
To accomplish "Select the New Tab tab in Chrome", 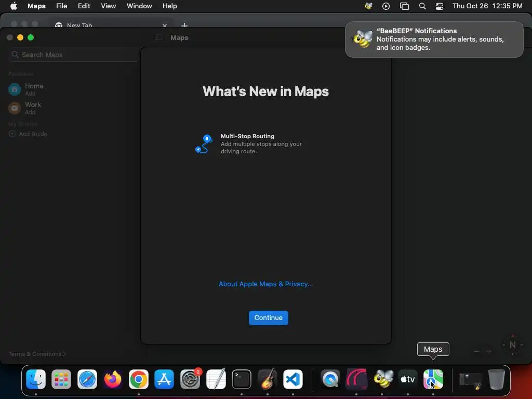I will (110, 25).
